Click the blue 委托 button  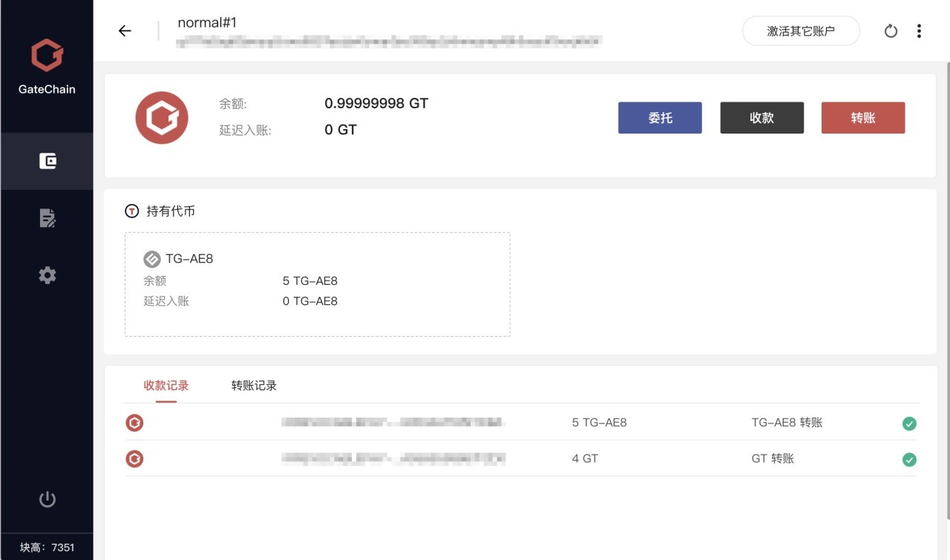point(660,118)
